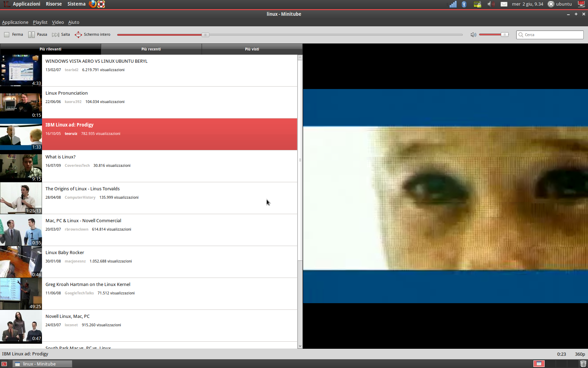Click the Ferma stop button
Image resolution: width=588 pixels, height=368 pixels.
(x=14, y=35)
